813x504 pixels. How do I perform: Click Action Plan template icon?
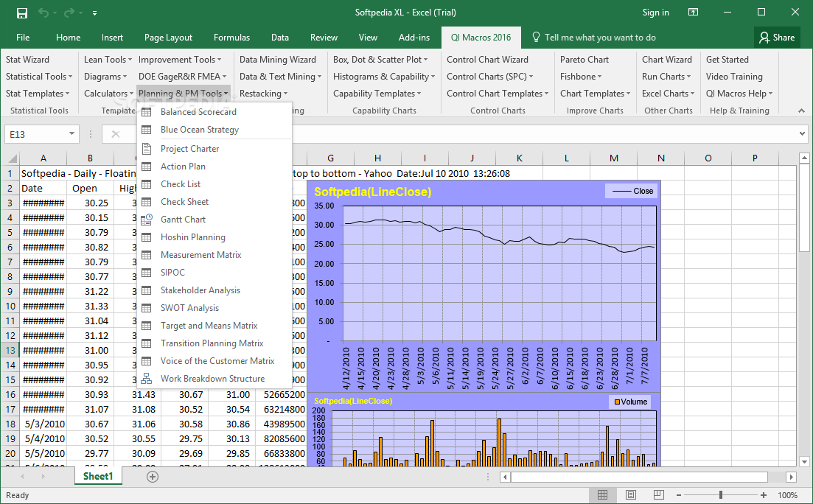pos(147,167)
